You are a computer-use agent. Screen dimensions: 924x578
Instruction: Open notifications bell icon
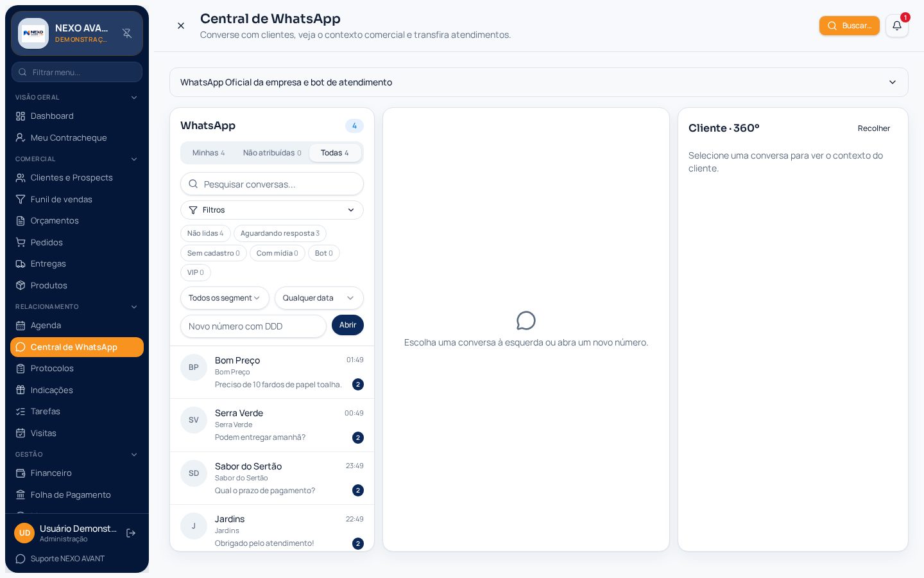coord(897,26)
